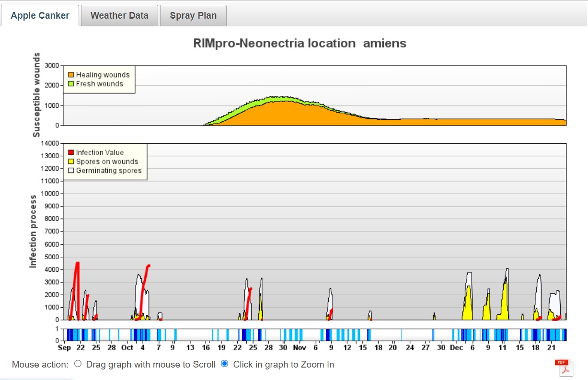Select Drag graph with mouse to Scroll

[78, 364]
